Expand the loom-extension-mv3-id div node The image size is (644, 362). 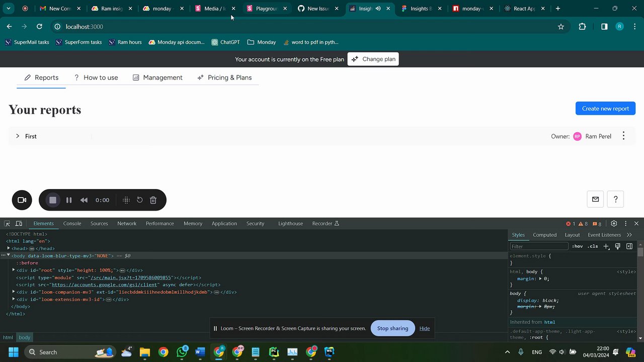pyautogui.click(x=14, y=299)
